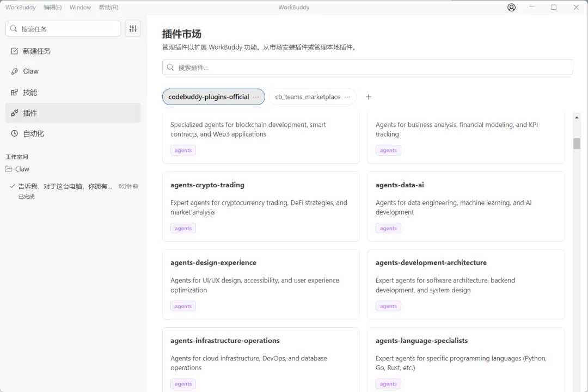Open the Window menu

point(80,7)
